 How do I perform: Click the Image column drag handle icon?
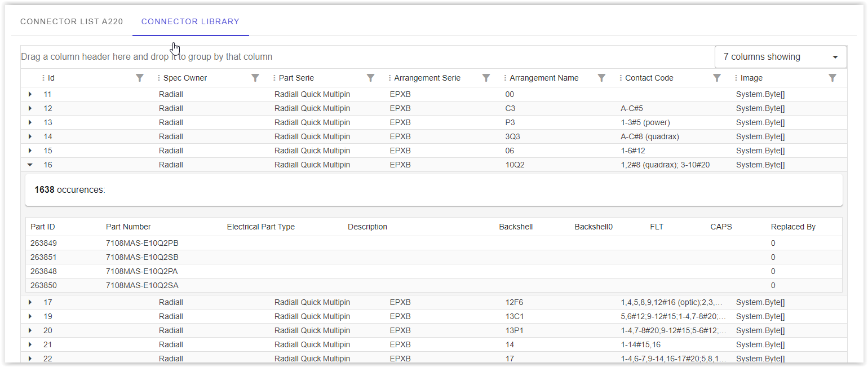[x=737, y=77]
